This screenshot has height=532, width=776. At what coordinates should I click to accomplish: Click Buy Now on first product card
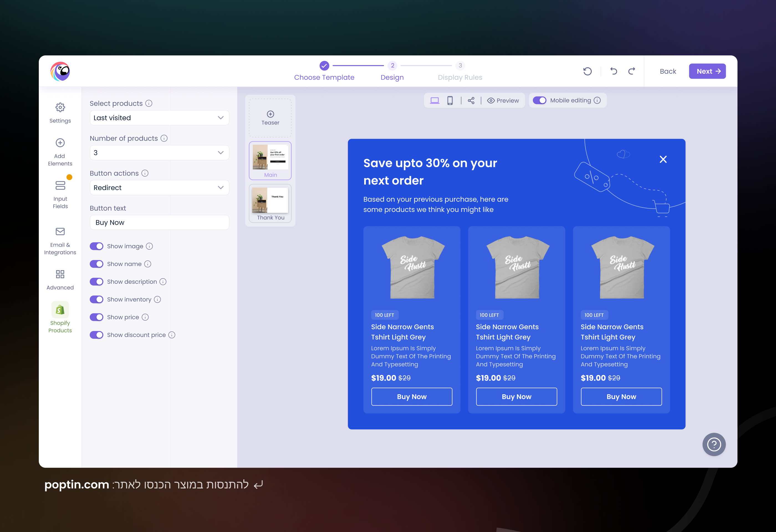tap(412, 397)
